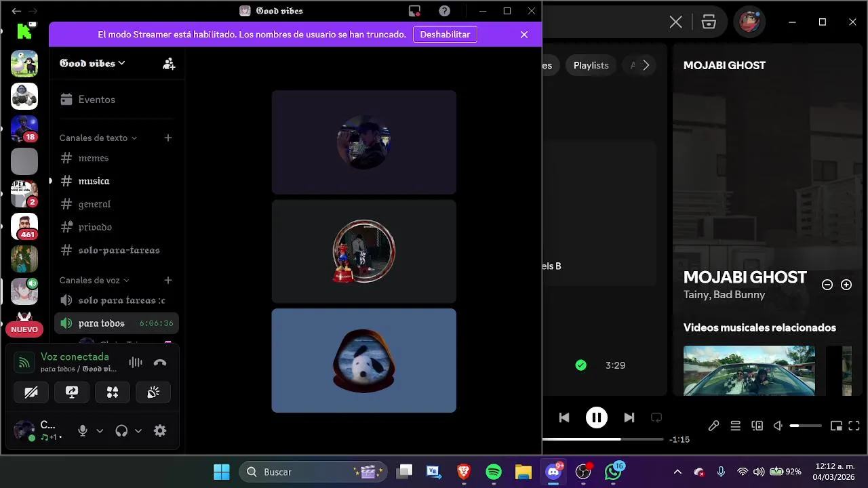This screenshot has width=868, height=488.
Task: Dismiss streamer mode banner
Action: tap(524, 35)
